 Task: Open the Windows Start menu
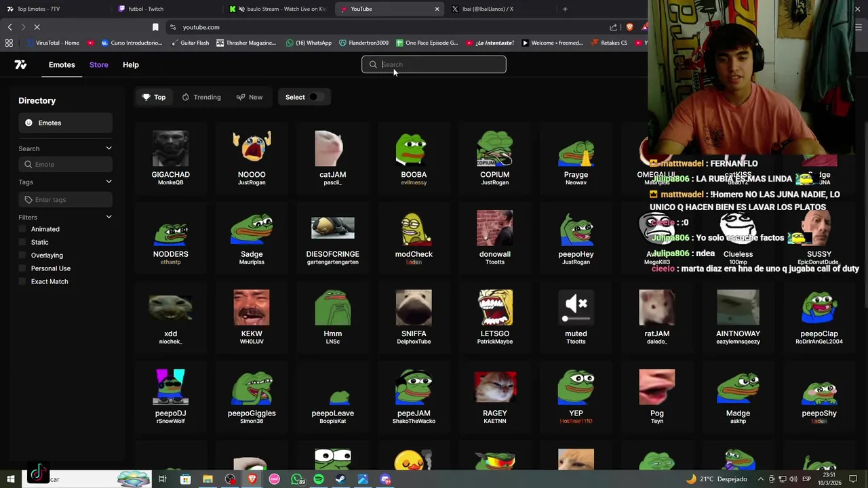[11, 479]
